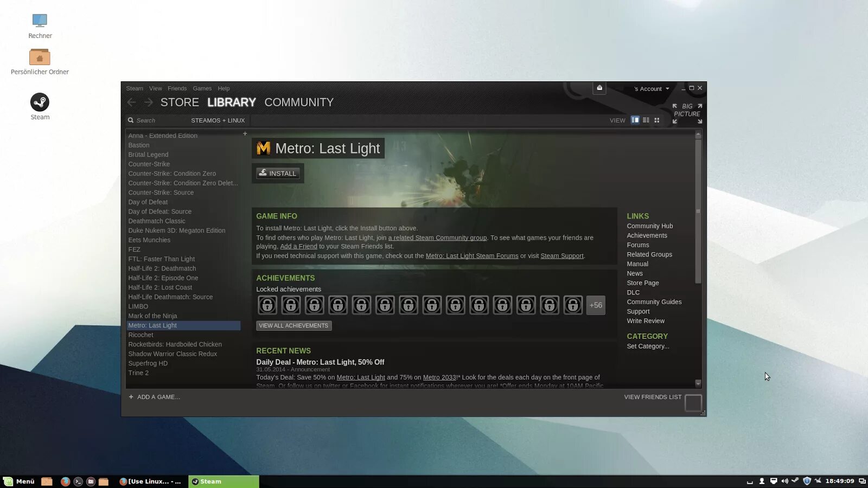Go to the LIBRARY tab

pyautogui.click(x=232, y=102)
